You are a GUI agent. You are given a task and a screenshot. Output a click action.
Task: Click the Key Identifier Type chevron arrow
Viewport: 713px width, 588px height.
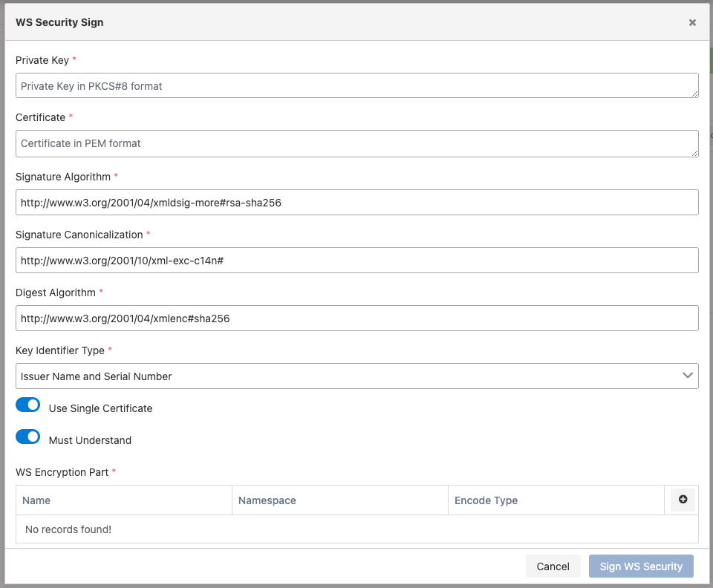point(688,376)
